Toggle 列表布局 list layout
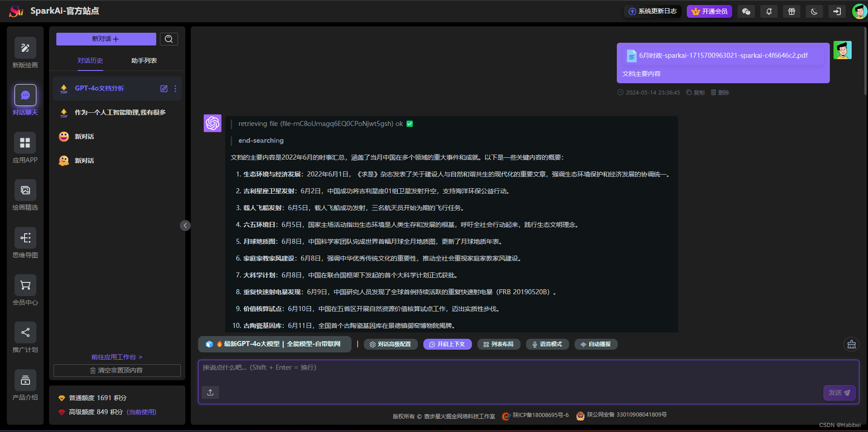The image size is (868, 432). 499,344
